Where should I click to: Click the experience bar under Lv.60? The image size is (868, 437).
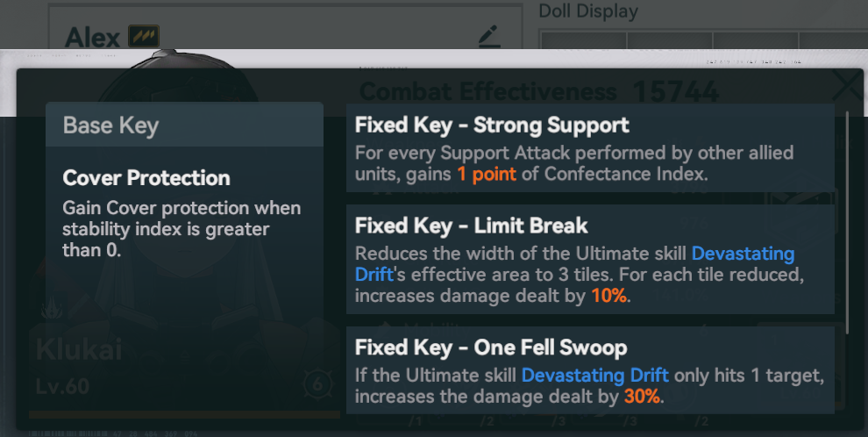tap(184, 414)
